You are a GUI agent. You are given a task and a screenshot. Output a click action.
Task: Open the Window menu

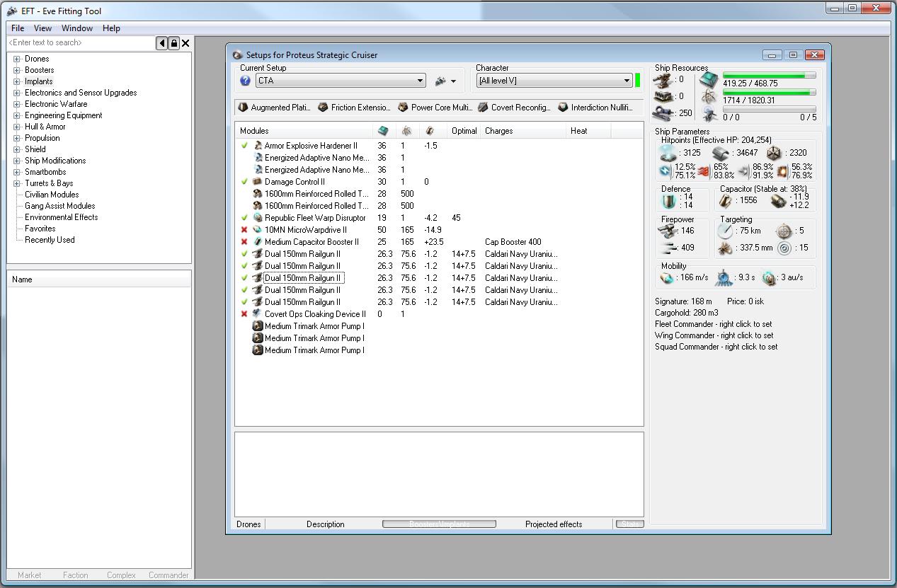[77, 28]
